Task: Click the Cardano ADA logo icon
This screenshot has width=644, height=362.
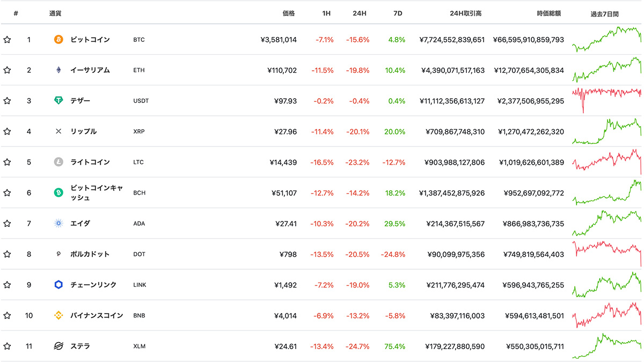Action: click(58, 224)
